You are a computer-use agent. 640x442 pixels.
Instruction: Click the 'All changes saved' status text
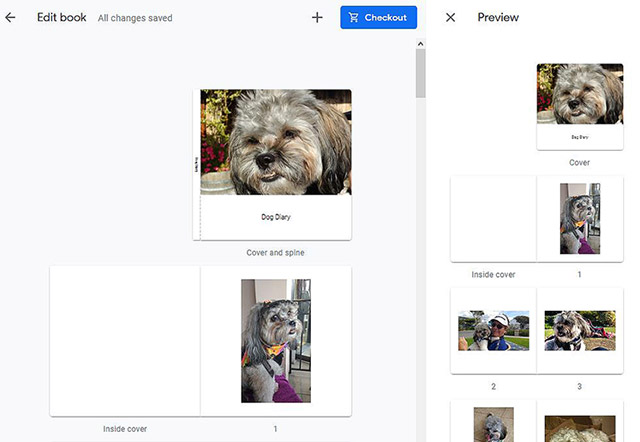coord(135,18)
